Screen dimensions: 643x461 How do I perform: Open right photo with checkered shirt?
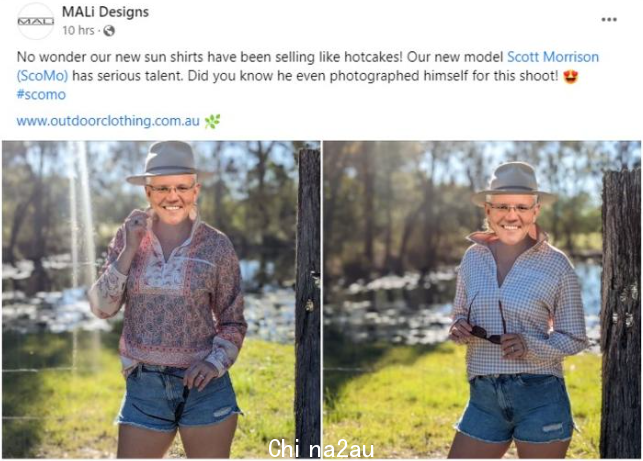tap(482, 299)
